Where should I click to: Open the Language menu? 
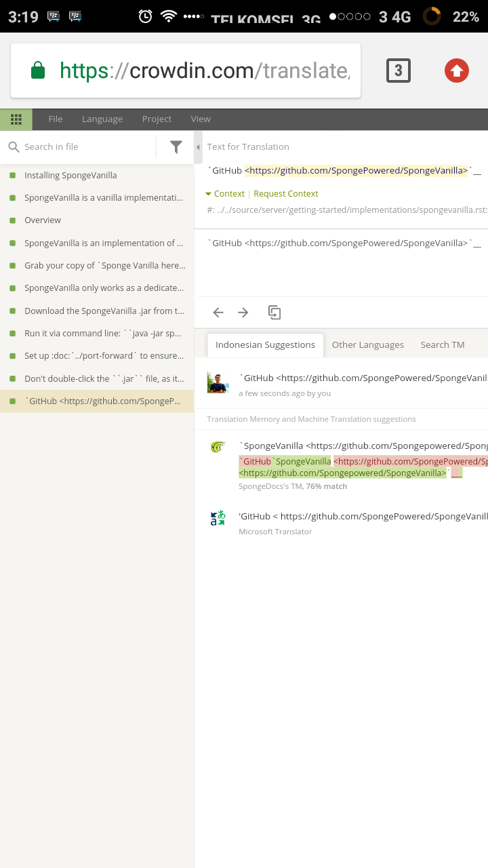pyautogui.click(x=102, y=119)
